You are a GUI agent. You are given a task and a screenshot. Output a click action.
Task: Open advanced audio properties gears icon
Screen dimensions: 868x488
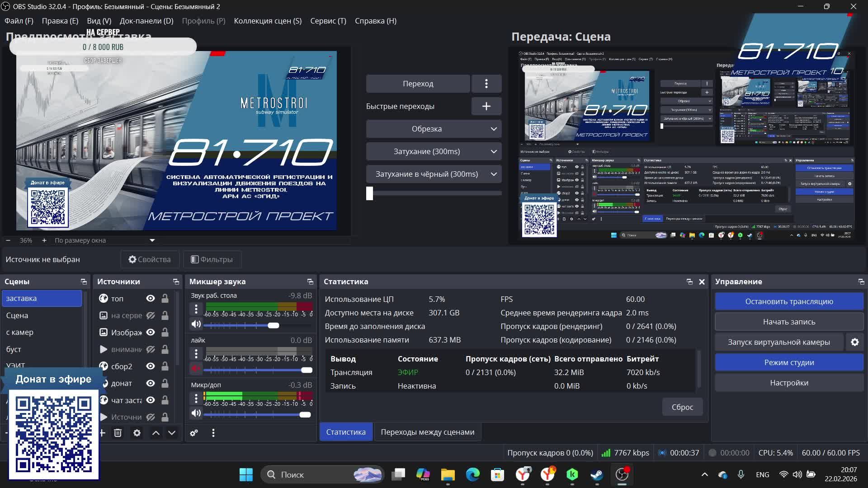coord(194,433)
